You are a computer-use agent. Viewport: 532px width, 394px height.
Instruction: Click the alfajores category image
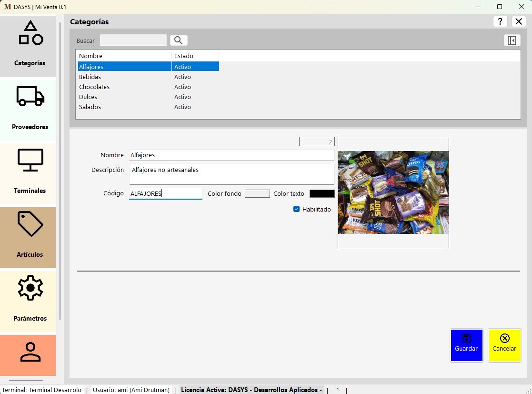coord(393,192)
